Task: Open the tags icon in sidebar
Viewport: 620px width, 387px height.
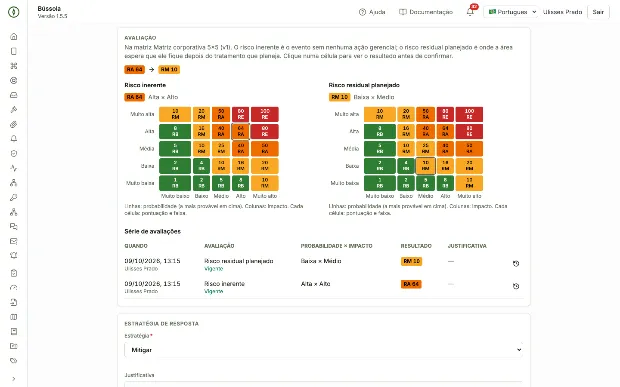Action: click(13, 361)
